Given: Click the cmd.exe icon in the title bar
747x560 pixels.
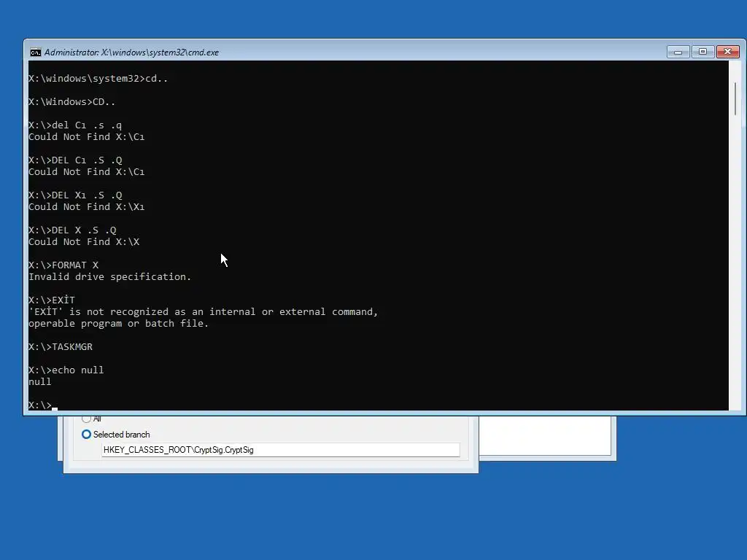Looking at the screenshot, I should coord(35,52).
